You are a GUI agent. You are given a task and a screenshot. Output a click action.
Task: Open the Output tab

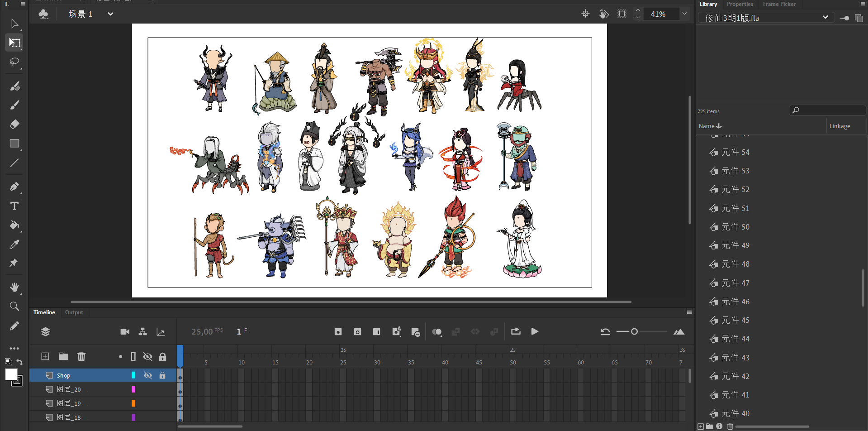click(74, 312)
